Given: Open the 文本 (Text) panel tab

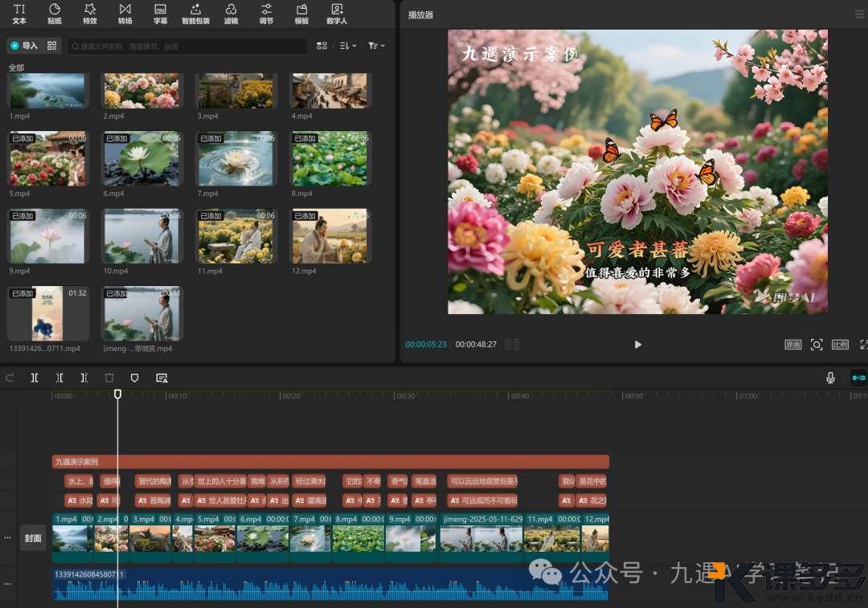Looking at the screenshot, I should point(19,14).
